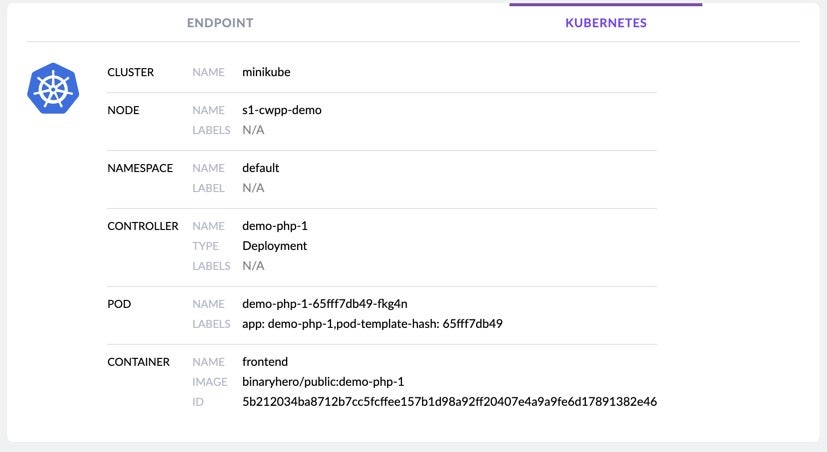
Task: Click the CLUSTER section heading
Action: [x=130, y=72]
